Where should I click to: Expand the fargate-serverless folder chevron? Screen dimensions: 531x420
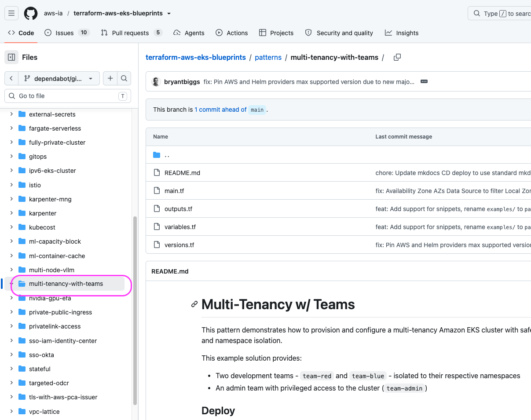(11, 128)
